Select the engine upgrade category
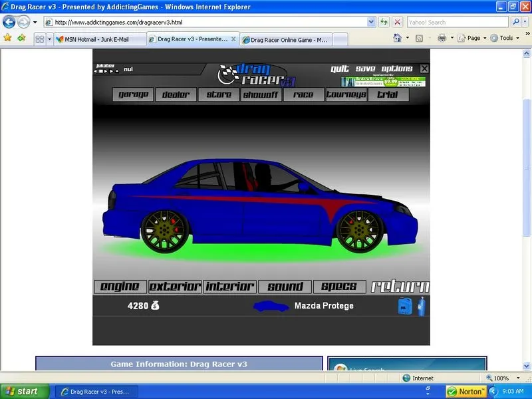The width and height of the screenshot is (532, 399). coord(120,287)
